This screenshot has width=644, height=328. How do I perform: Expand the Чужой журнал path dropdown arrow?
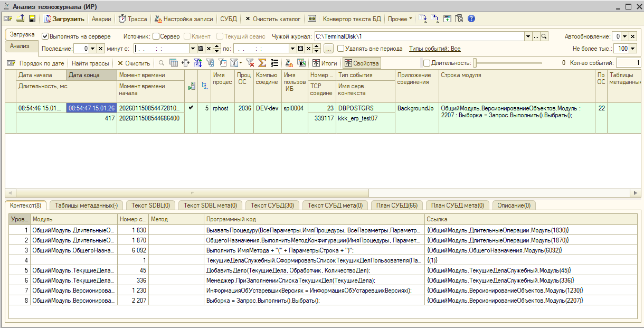pyautogui.click(x=528, y=36)
